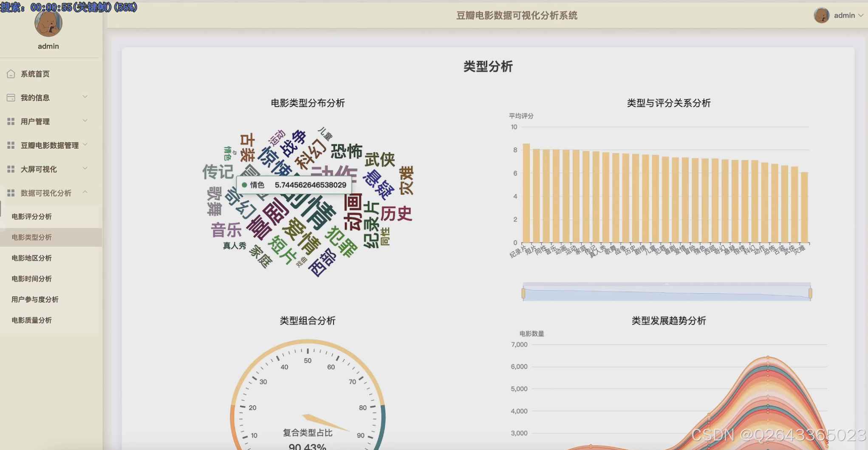Click the 用户管理 menu label
This screenshot has width=868, height=450.
[35, 122]
